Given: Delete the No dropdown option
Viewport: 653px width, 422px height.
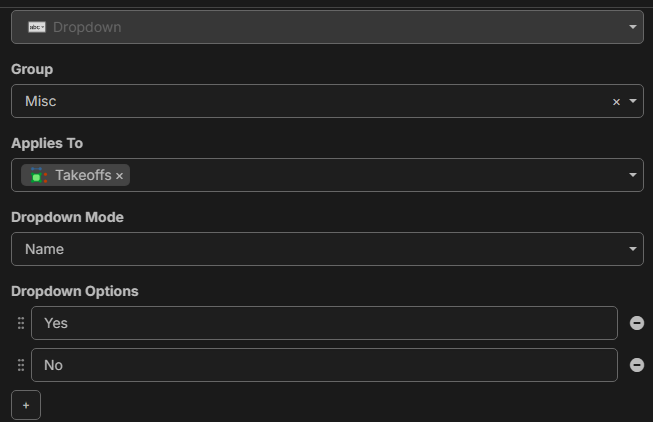Looking at the screenshot, I should pyautogui.click(x=637, y=365).
